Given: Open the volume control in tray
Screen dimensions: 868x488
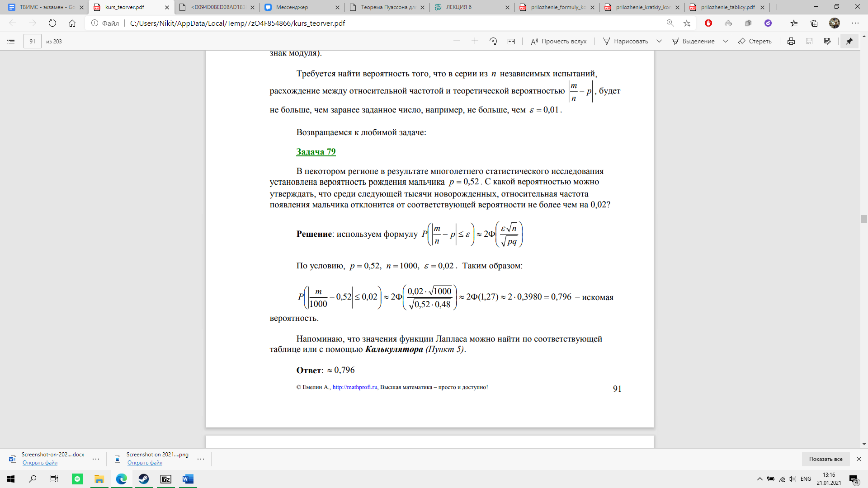Looking at the screenshot, I should coord(792,479).
